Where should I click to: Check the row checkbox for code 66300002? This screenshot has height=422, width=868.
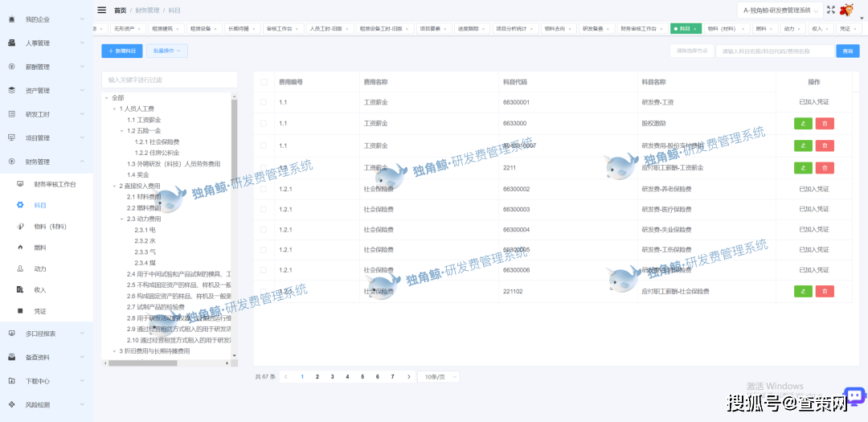[x=264, y=189]
